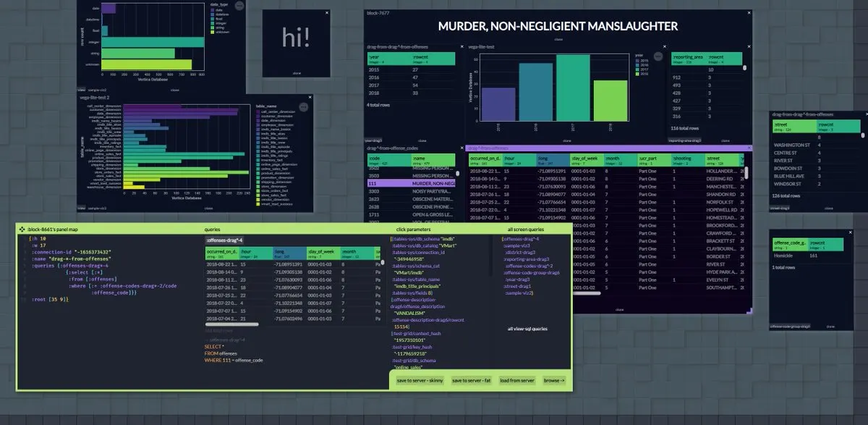This screenshot has height=425, width=868.
Task: Click the :name column header in offense_codes table
Action: click(433, 160)
